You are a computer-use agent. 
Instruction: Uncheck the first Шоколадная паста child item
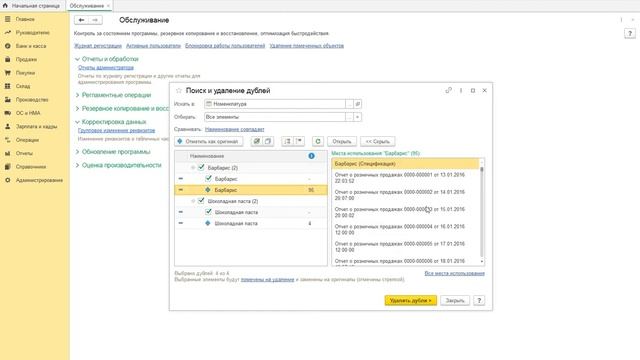[x=209, y=212]
